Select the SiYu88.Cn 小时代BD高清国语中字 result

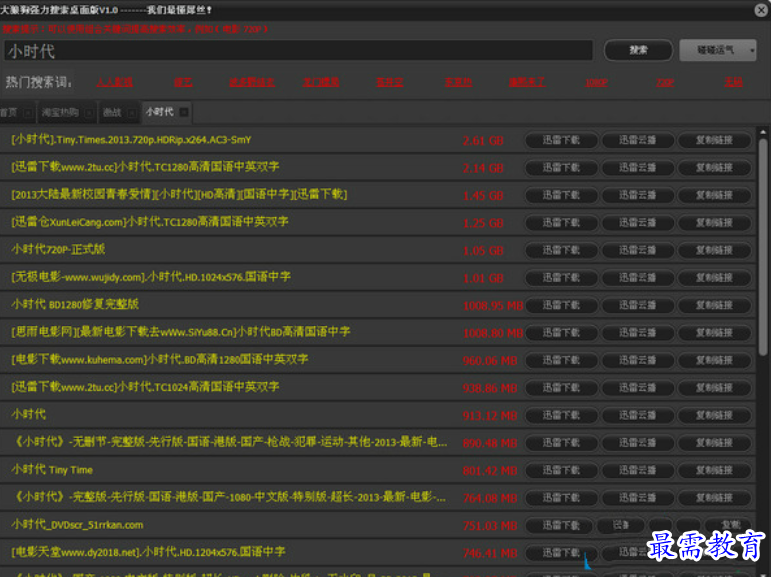coord(180,333)
